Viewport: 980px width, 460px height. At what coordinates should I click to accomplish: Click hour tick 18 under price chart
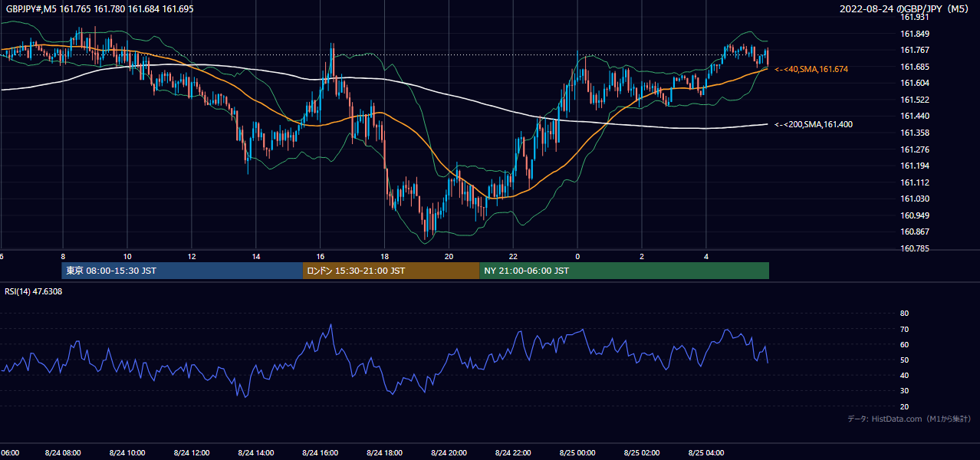click(385, 256)
